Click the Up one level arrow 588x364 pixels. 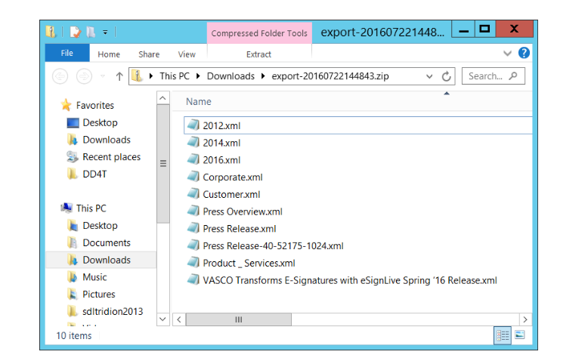click(x=119, y=76)
